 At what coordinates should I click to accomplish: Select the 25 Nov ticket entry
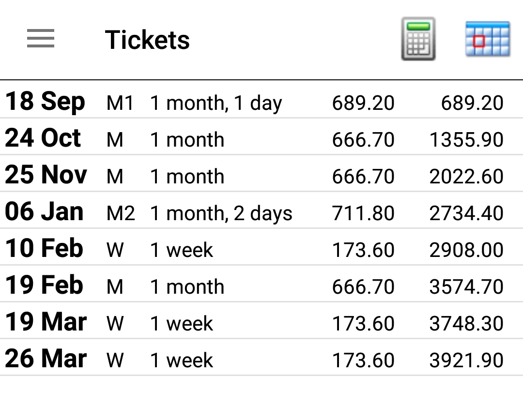pyautogui.click(x=261, y=176)
